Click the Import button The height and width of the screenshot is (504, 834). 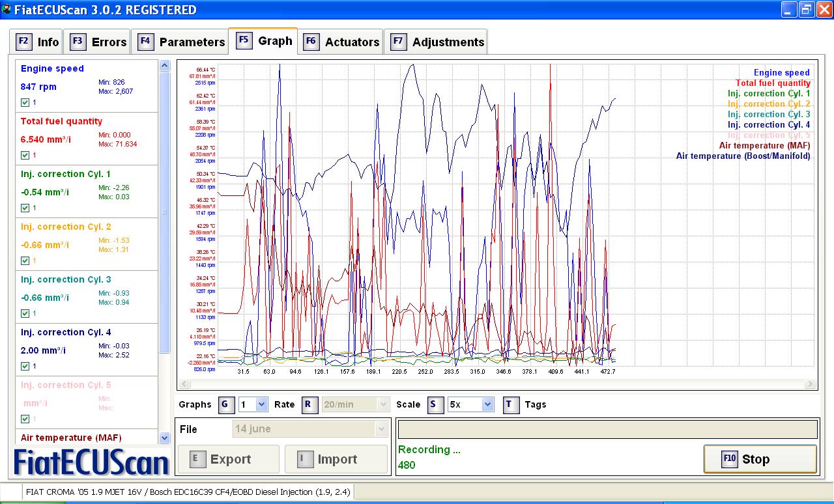[x=336, y=459]
